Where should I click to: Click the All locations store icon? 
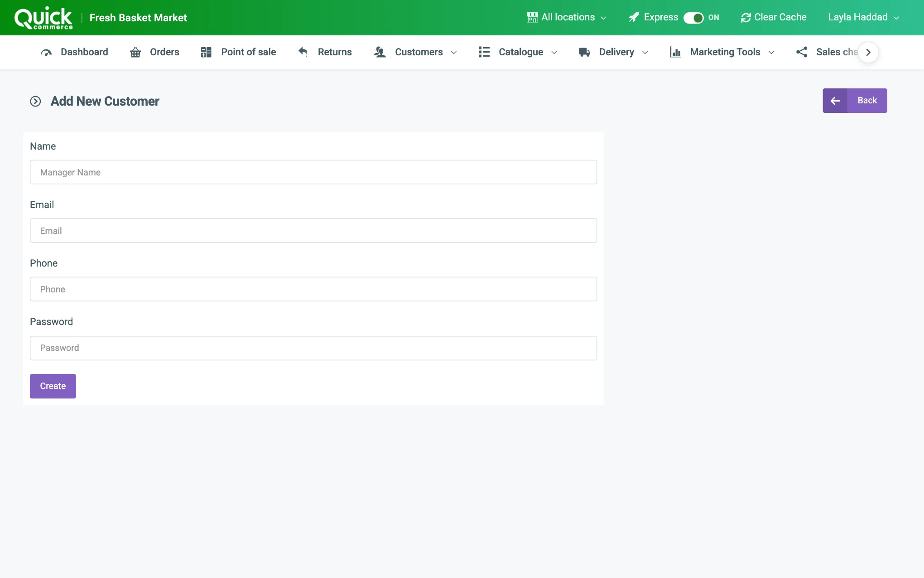pos(532,17)
